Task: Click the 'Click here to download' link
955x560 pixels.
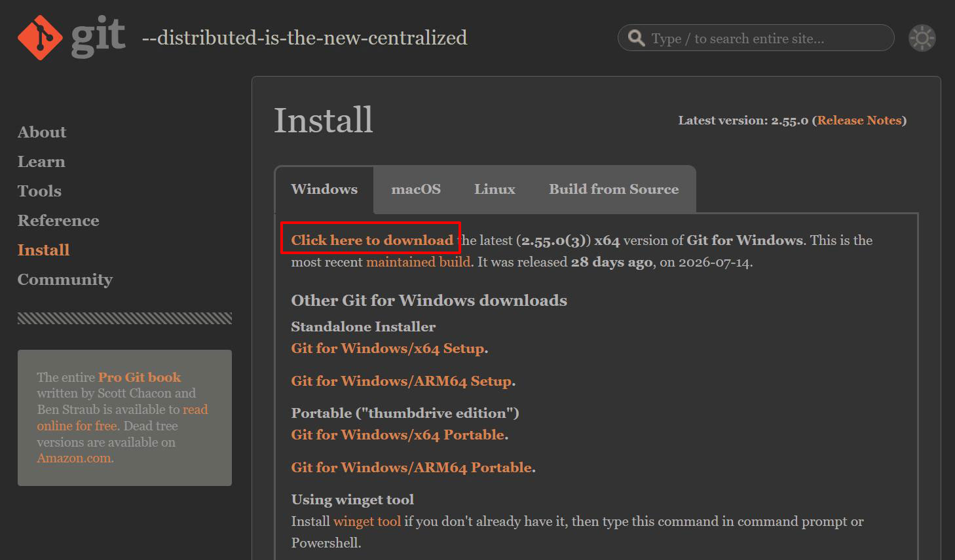Action: point(372,240)
